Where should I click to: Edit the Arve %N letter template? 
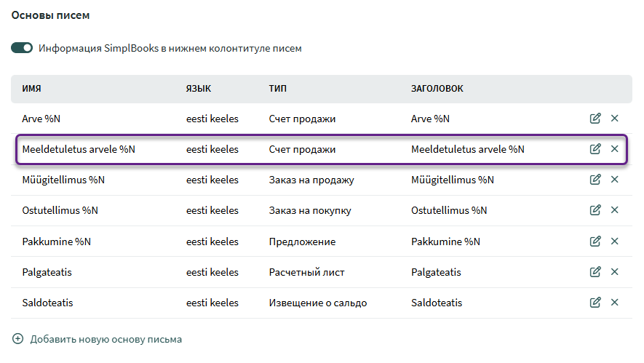595,119
